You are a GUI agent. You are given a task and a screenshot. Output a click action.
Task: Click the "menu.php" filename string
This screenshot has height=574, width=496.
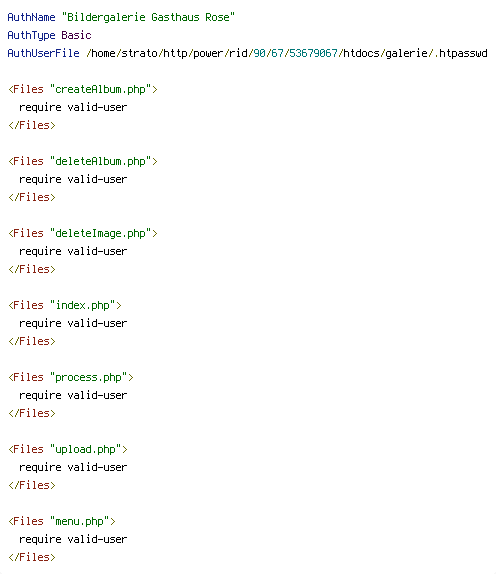[x=79, y=521]
